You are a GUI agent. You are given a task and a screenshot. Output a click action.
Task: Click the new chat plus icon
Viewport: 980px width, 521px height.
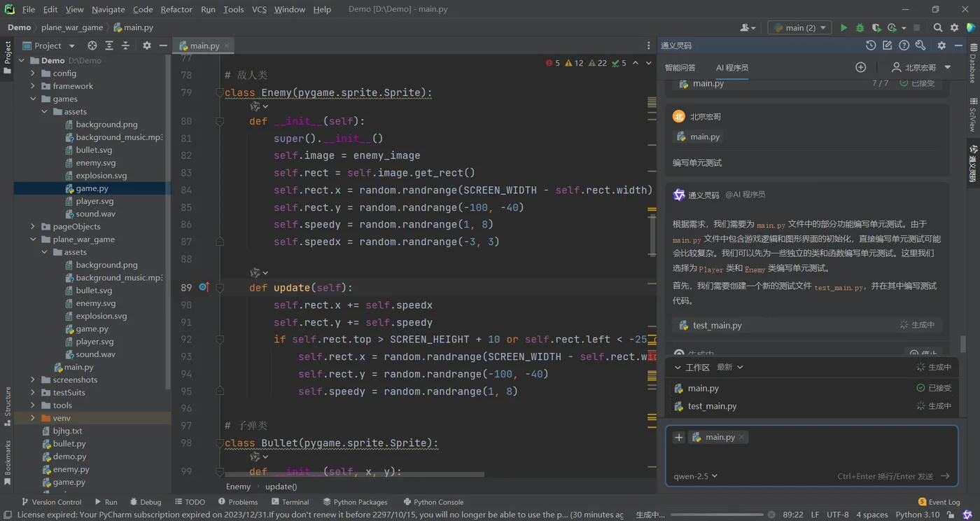tap(860, 67)
